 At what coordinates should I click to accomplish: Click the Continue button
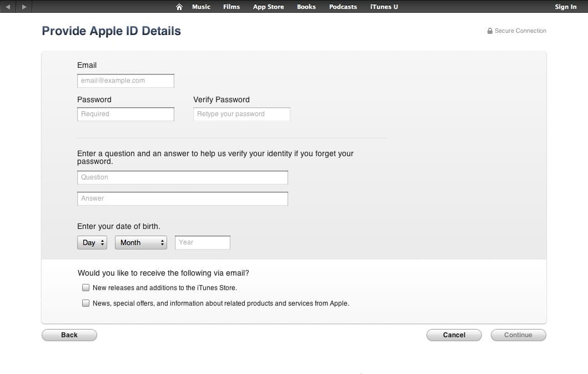point(518,335)
